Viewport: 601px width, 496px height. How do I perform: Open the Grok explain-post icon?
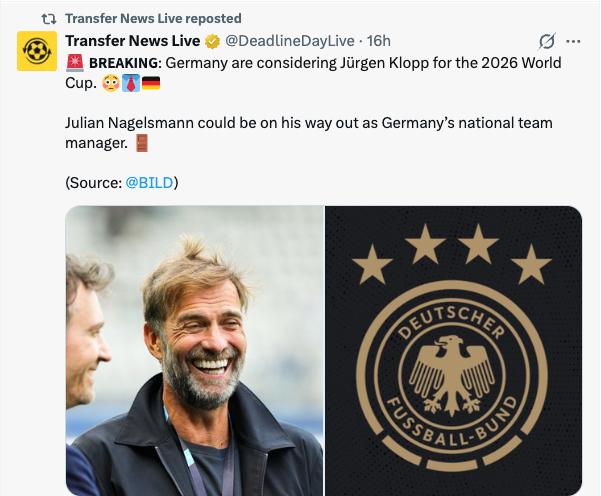click(x=546, y=42)
